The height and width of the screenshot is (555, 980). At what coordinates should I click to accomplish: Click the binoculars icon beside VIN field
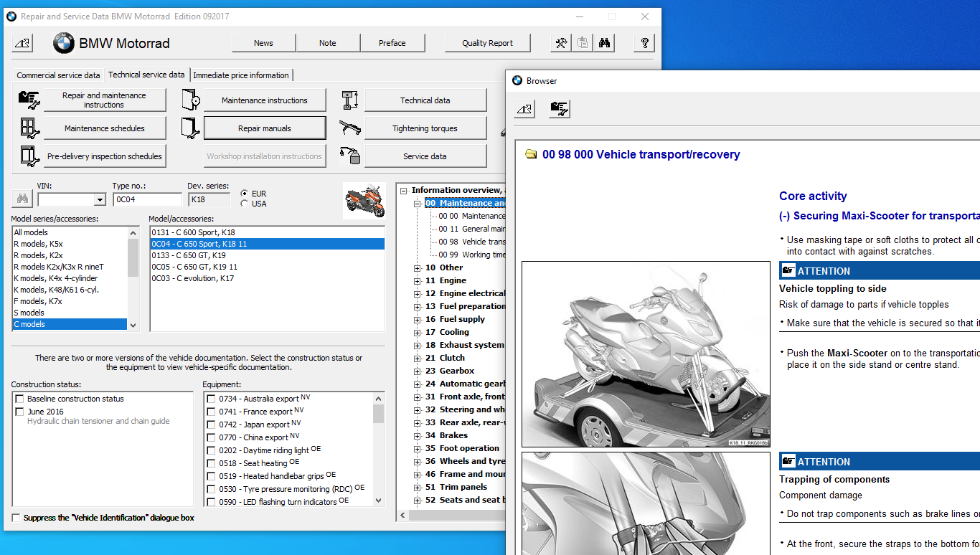pos(22,199)
